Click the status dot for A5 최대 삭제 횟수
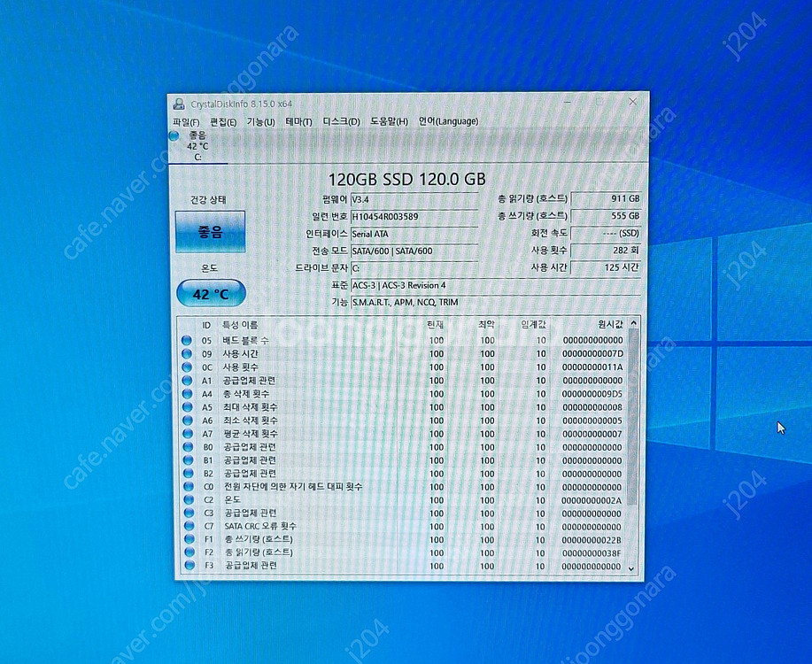 [187, 407]
